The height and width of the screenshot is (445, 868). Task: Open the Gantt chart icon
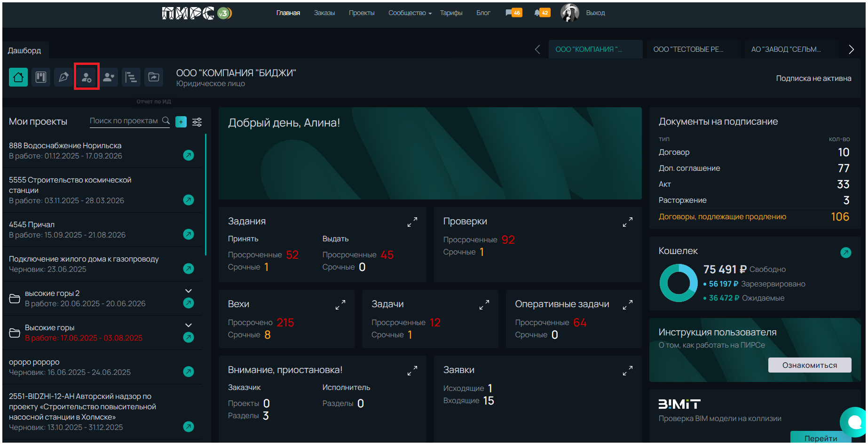131,77
